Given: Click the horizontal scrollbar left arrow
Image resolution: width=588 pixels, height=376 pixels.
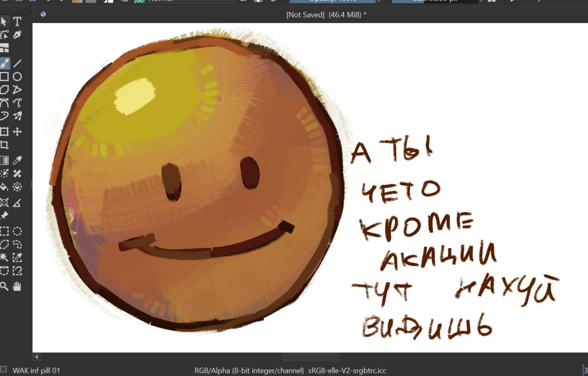Looking at the screenshot, I should pos(37,357).
